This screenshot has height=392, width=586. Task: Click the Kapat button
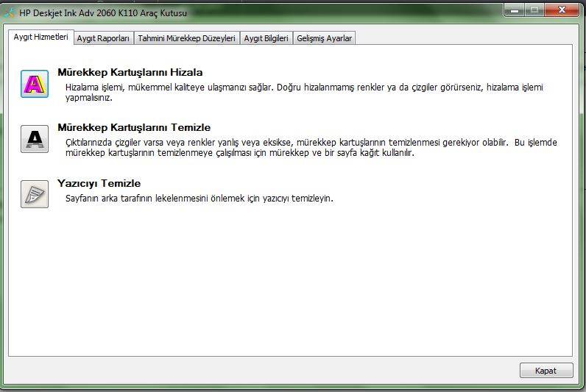click(x=546, y=371)
